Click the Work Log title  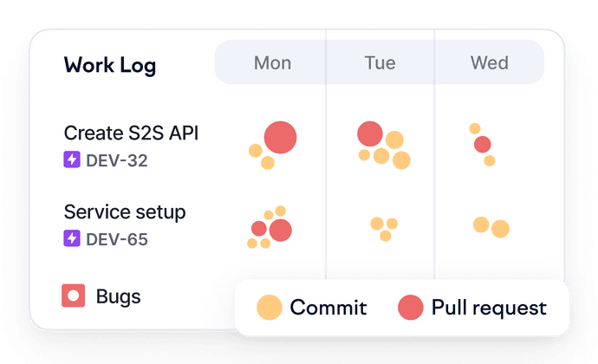click(110, 65)
